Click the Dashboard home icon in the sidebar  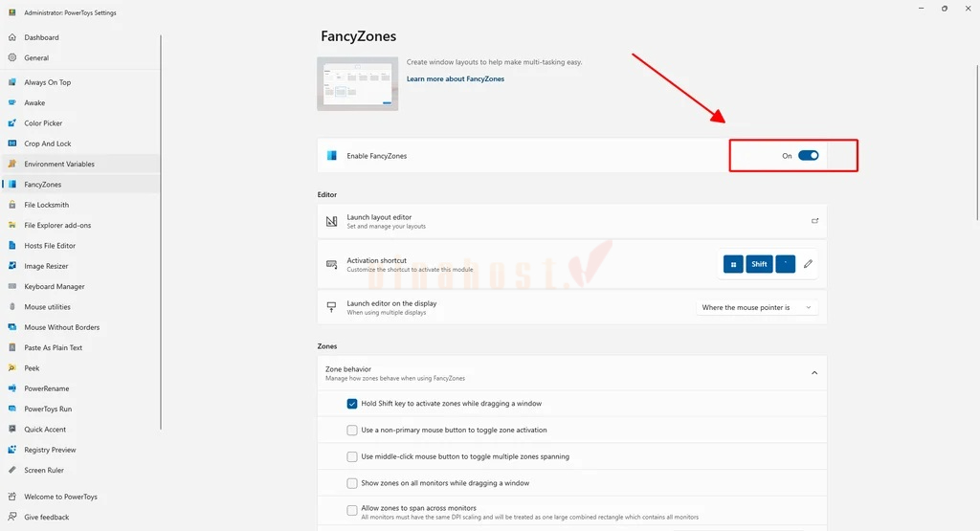click(x=11, y=37)
